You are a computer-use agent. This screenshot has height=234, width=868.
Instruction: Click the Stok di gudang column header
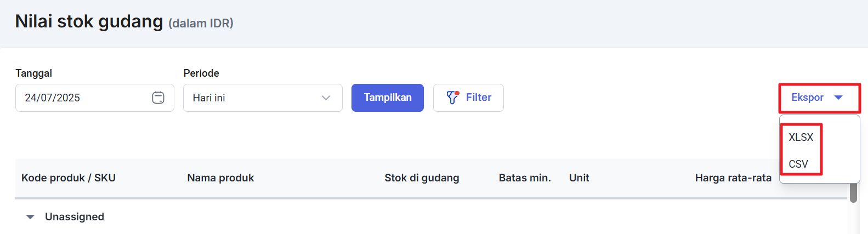tap(422, 178)
